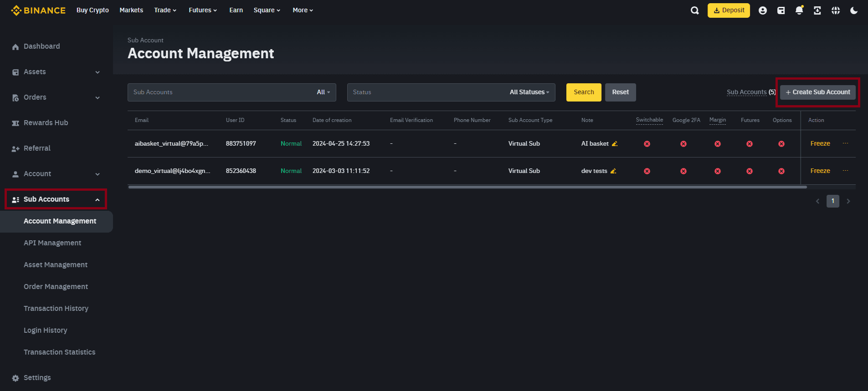868x391 pixels.
Task: Click the Sub Accounts (5) link
Action: pyautogui.click(x=751, y=92)
